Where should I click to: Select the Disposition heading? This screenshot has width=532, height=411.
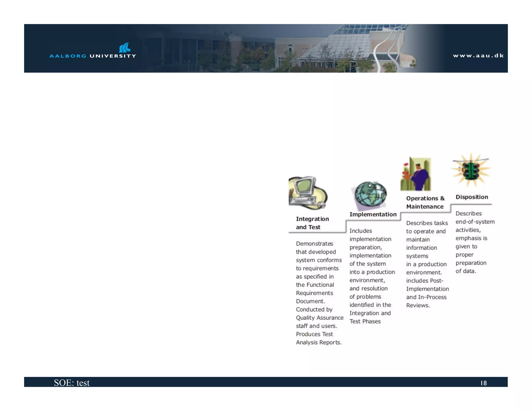tap(472, 197)
